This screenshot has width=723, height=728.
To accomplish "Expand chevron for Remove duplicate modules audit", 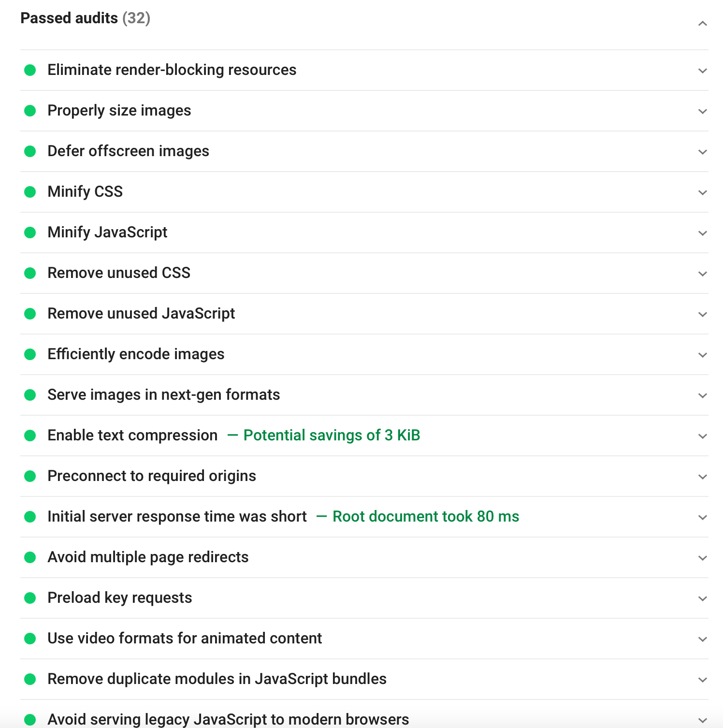I will [703, 680].
